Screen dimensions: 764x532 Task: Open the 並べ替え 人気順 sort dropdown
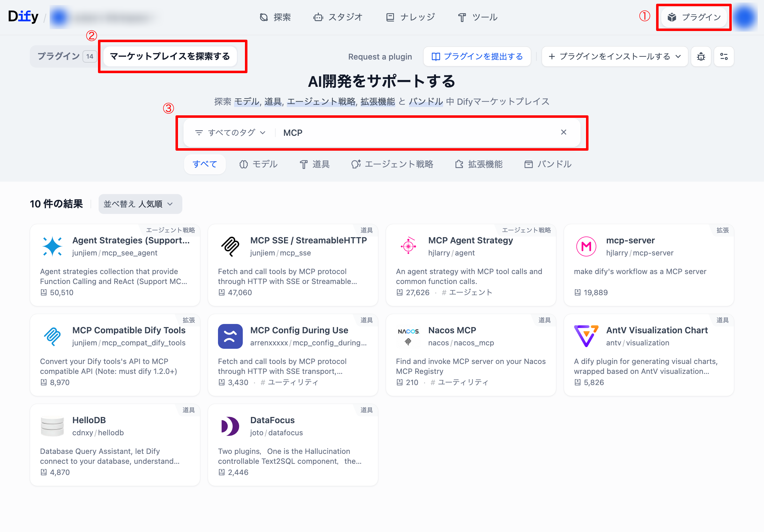point(140,204)
